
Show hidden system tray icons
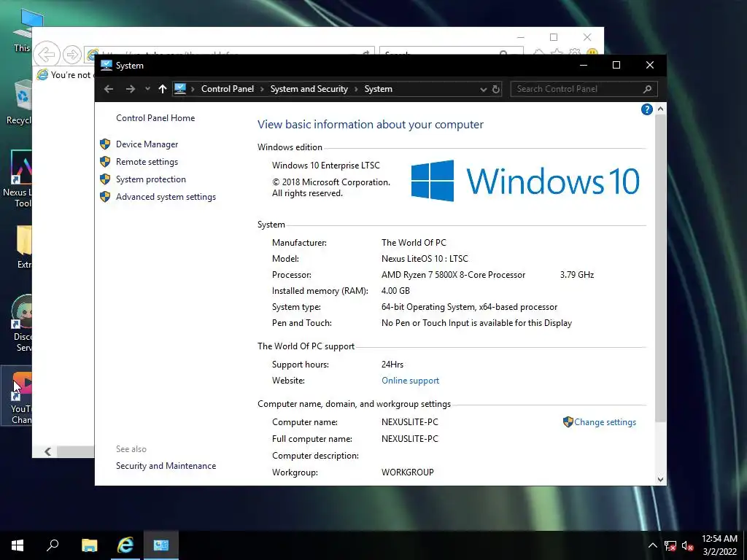653,545
